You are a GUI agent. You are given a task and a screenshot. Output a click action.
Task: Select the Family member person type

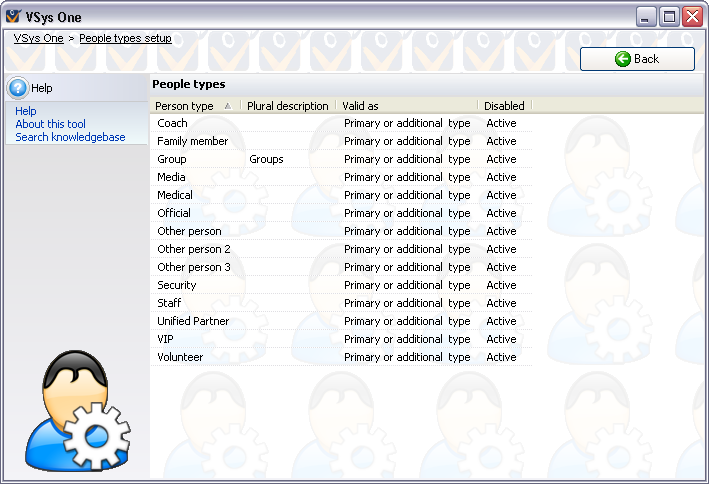click(x=192, y=141)
